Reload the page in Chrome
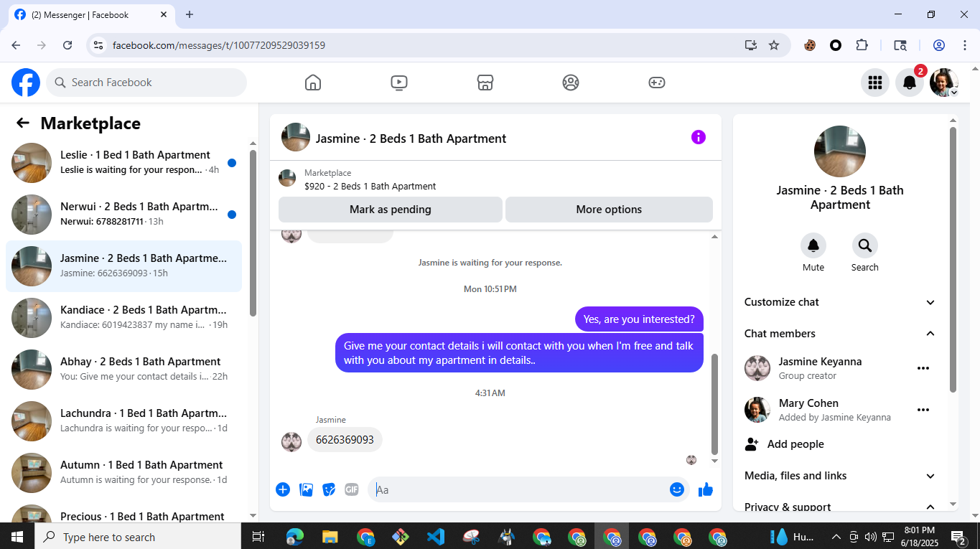The height and width of the screenshot is (549, 980). tap(67, 45)
